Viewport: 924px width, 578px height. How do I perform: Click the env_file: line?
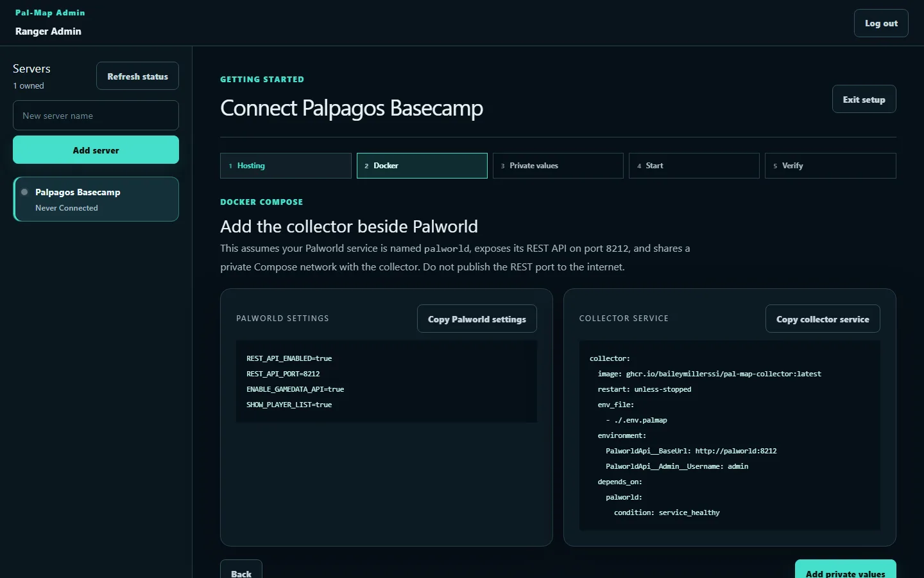(616, 405)
